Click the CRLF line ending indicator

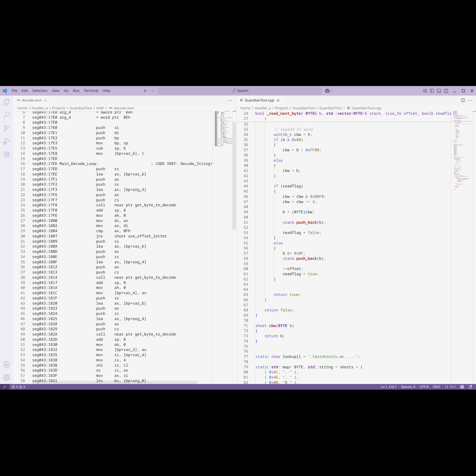tap(436, 387)
